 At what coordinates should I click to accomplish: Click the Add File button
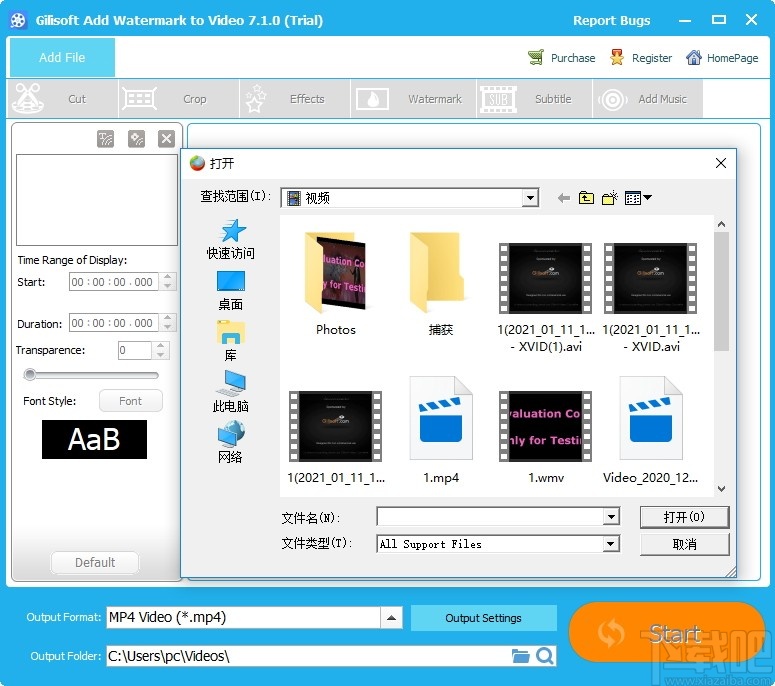[62, 57]
